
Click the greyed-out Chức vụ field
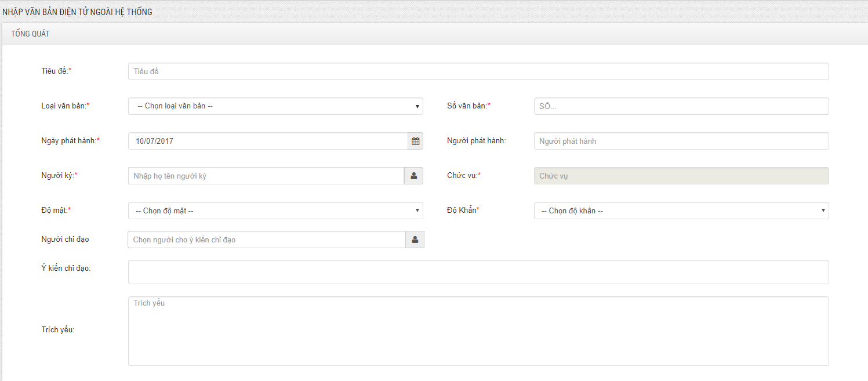pos(681,176)
